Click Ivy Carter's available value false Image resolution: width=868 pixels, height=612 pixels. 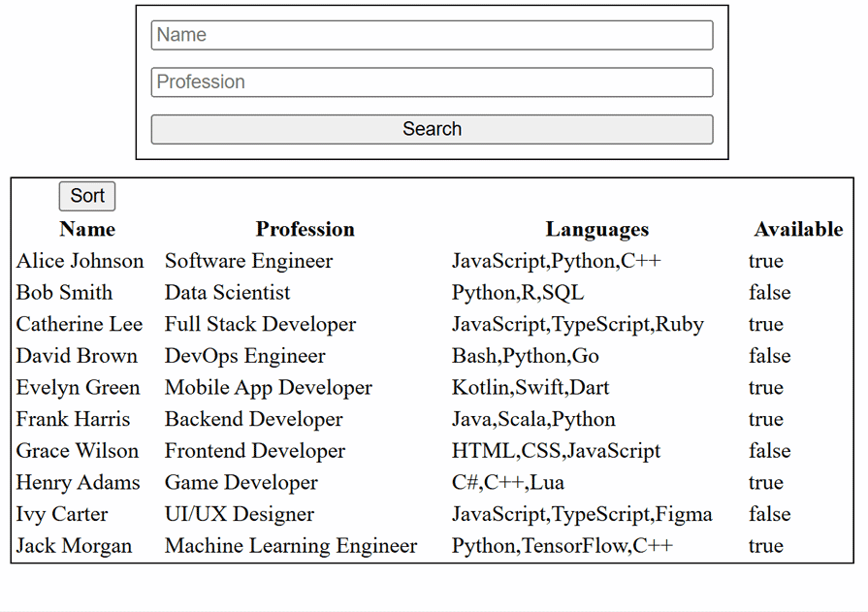[770, 513]
